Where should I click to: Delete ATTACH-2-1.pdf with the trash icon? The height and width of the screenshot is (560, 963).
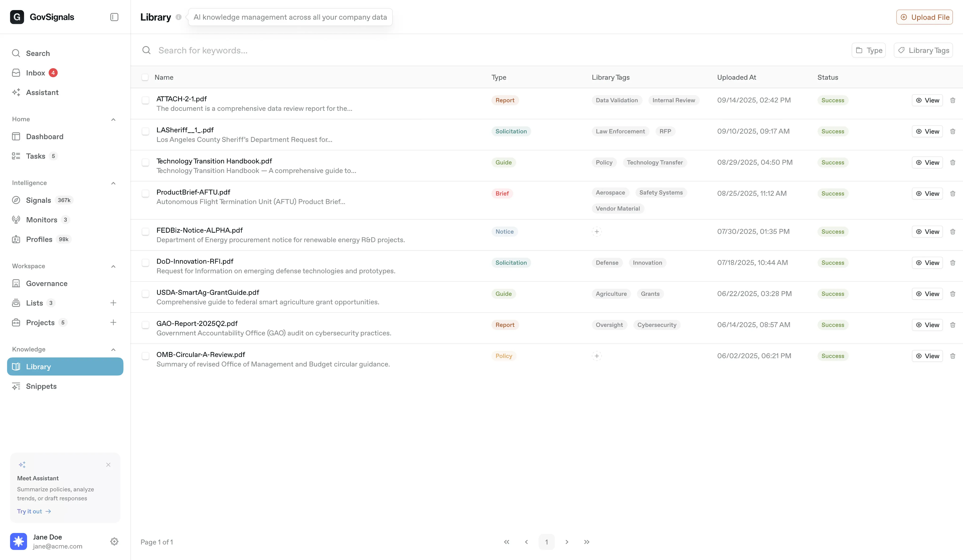[x=953, y=101]
